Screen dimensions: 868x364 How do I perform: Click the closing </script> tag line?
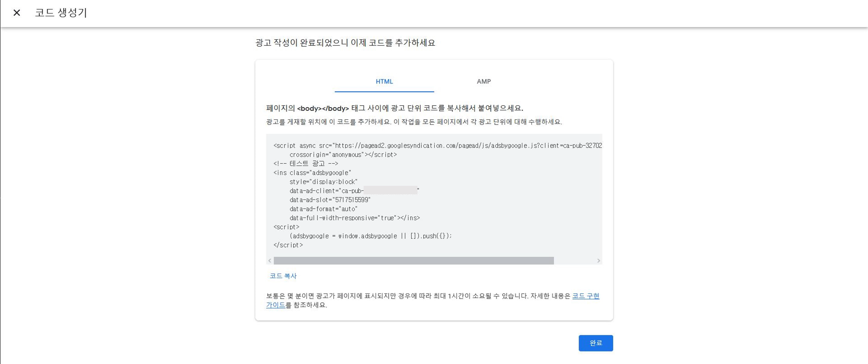click(288, 245)
